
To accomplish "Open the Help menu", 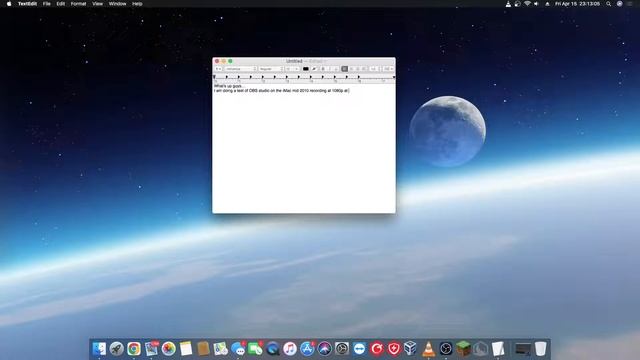I will tap(137, 4).
